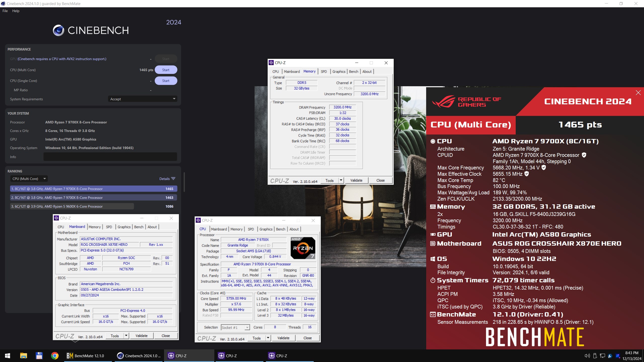Open the volume speaker tray icon
644x362 pixels.
pyautogui.click(x=587, y=356)
